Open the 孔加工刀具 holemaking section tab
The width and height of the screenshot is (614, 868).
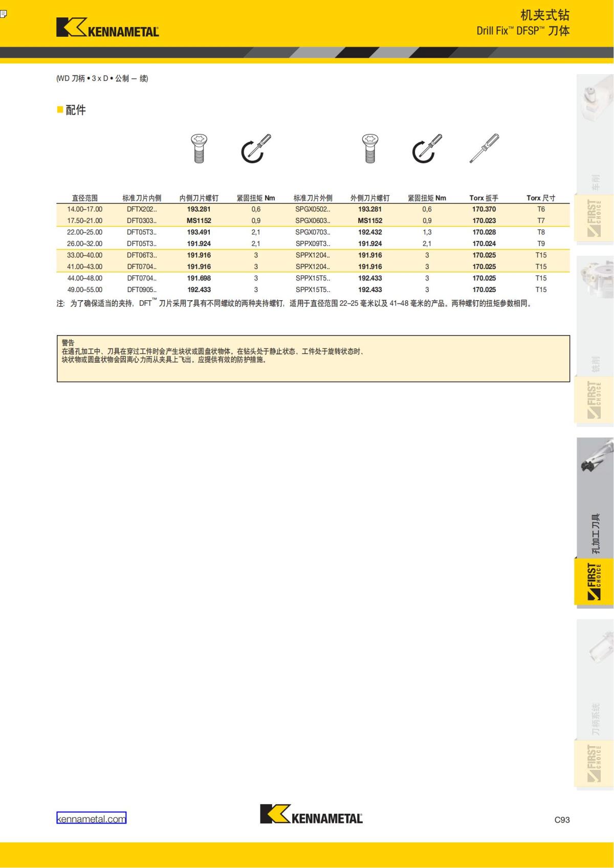tap(595, 498)
